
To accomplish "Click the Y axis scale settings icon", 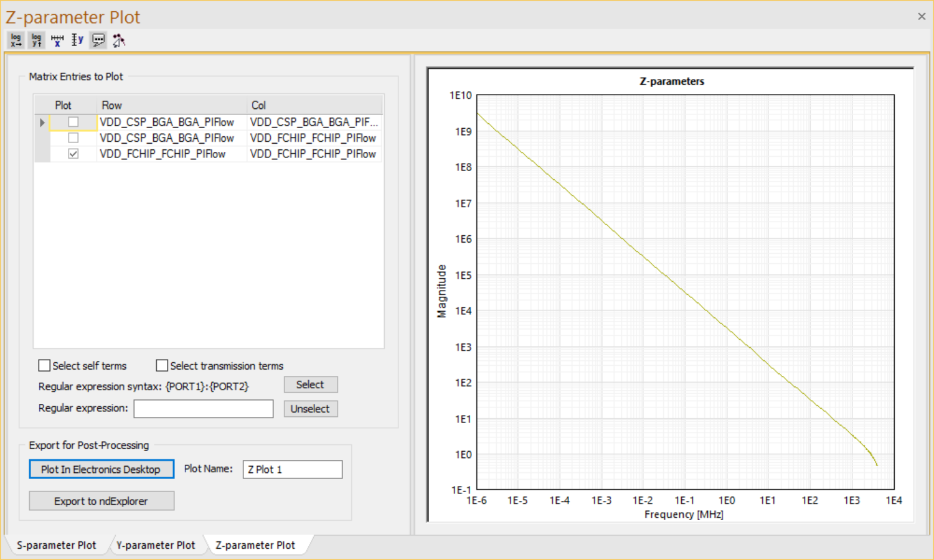I will [x=77, y=40].
